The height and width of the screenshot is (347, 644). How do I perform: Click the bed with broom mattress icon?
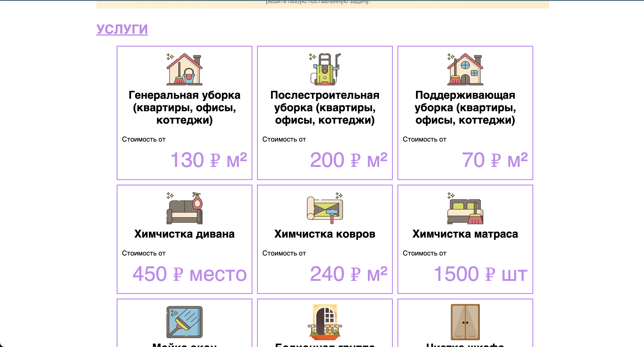465,208
